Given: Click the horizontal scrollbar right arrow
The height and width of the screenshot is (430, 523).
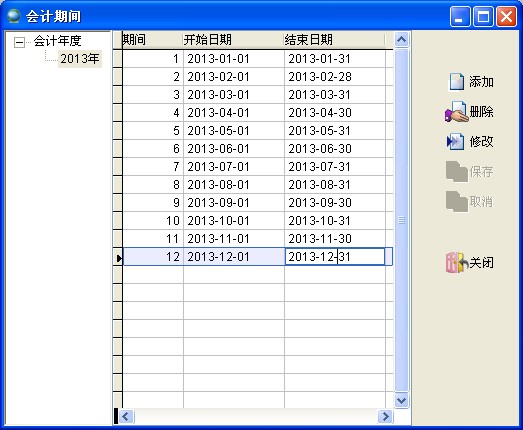Looking at the screenshot, I should pyautogui.click(x=386, y=416).
